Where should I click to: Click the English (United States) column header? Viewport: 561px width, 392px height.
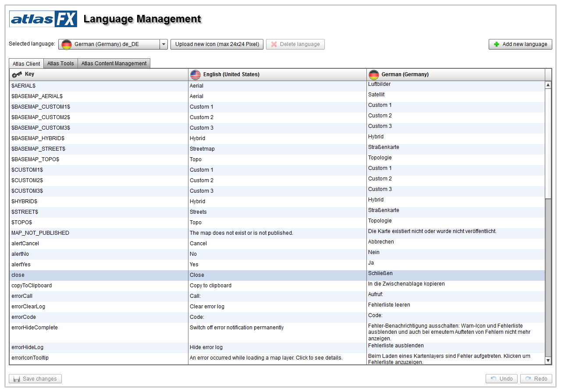point(277,74)
